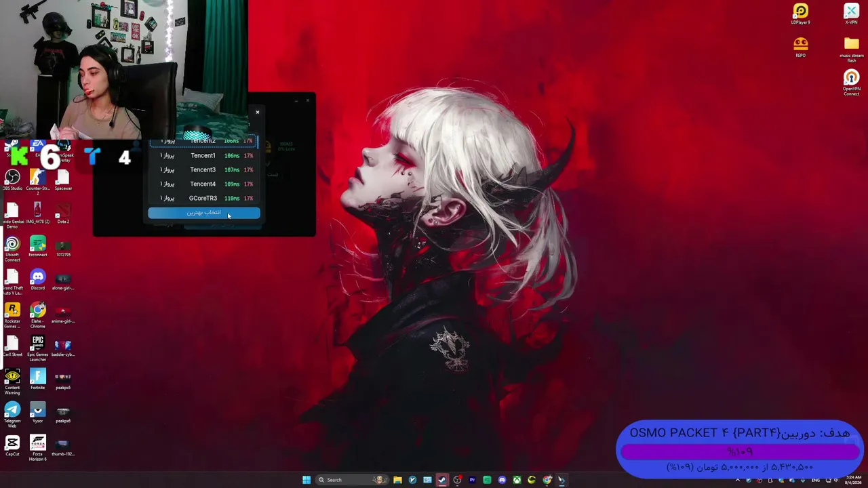Open Premiere Pro from the taskbar
Viewport: 868px width, 488px height.
tap(472, 480)
